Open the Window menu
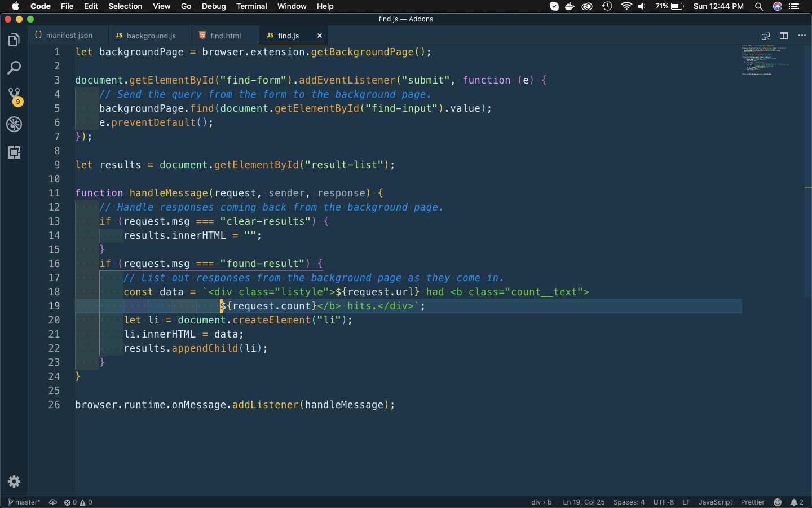The height and width of the screenshot is (508, 812). [x=292, y=6]
